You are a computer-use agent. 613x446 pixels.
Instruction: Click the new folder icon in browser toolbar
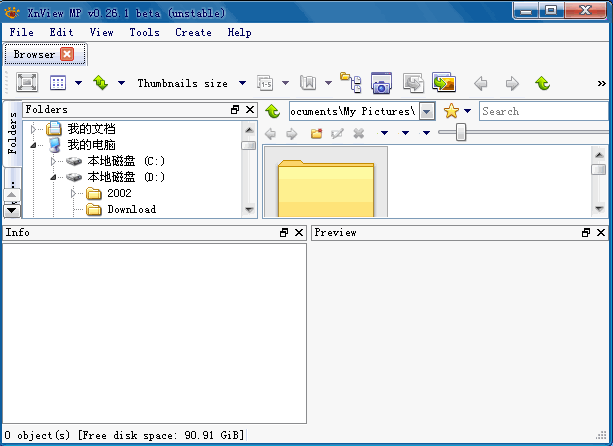(316, 133)
